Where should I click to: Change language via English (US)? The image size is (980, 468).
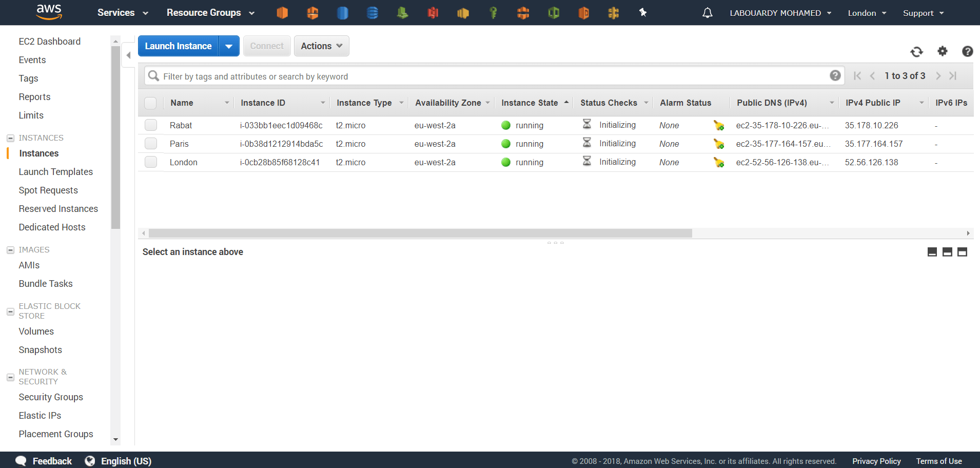tap(119, 461)
